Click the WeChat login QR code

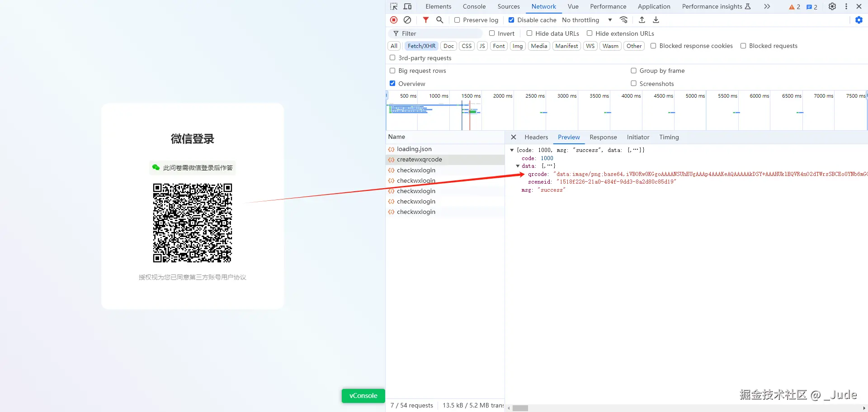193,223
